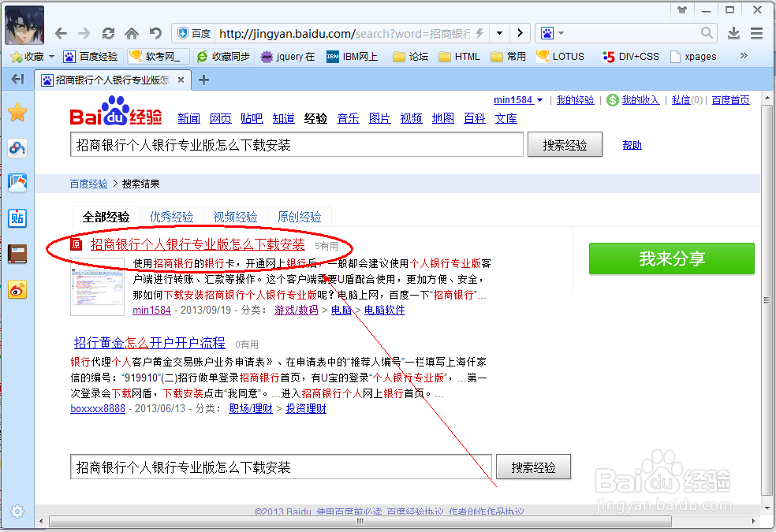Click the Baidu Tieba '贴' sidebar icon

click(17, 218)
